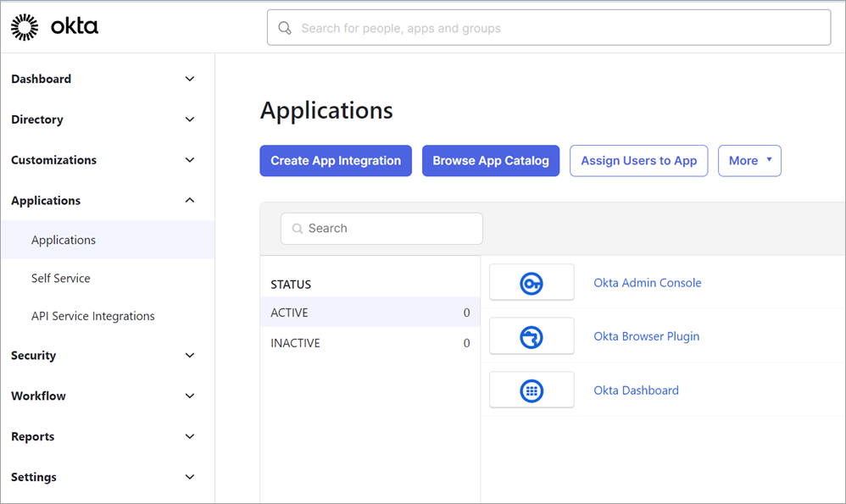The width and height of the screenshot is (846, 504).
Task: Click the Okta sunburst logo icon
Action: [x=25, y=27]
